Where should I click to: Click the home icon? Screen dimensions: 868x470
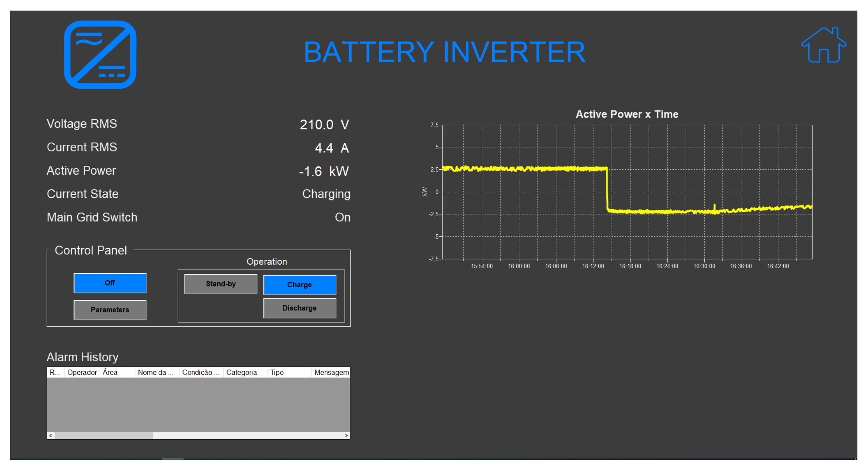coord(823,45)
